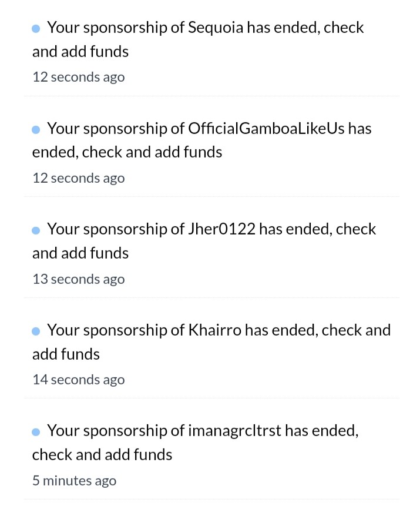Viewport: 420px width, 506px height.
Task: Open the Jher0122 sponsorship ended notification
Action: [211, 253]
